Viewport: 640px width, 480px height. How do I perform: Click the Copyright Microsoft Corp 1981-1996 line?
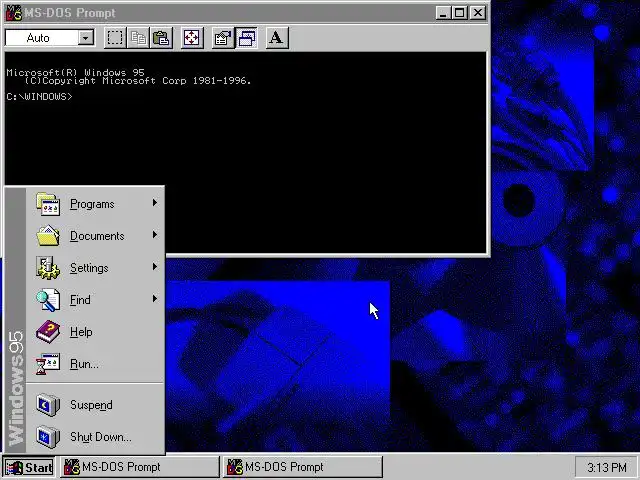(138, 81)
